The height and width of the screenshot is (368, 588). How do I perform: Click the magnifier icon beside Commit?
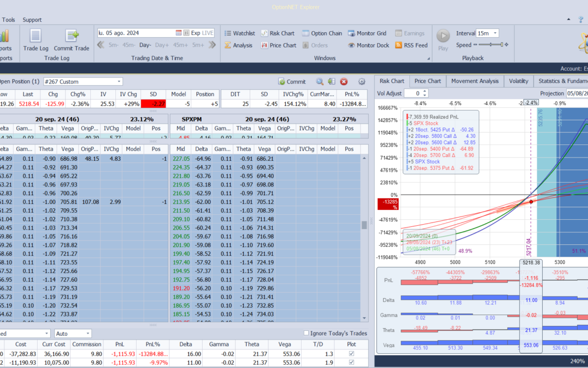coord(320,82)
